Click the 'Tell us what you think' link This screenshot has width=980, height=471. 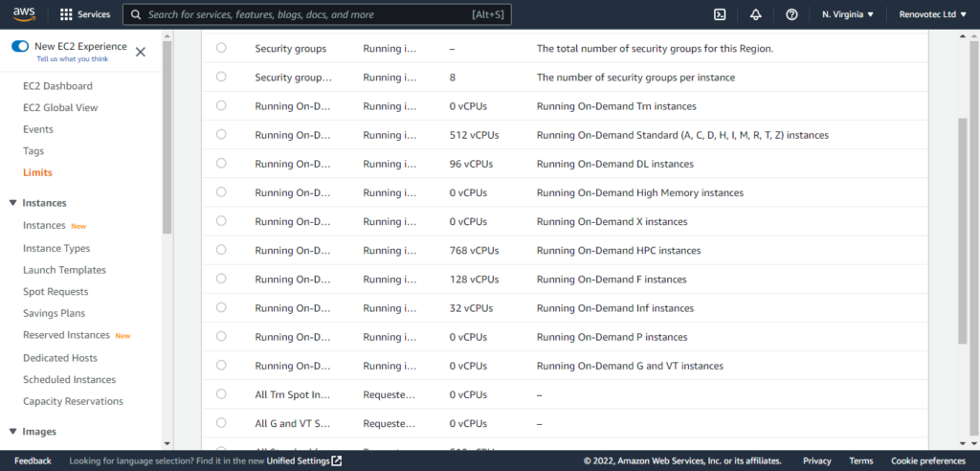73,58
